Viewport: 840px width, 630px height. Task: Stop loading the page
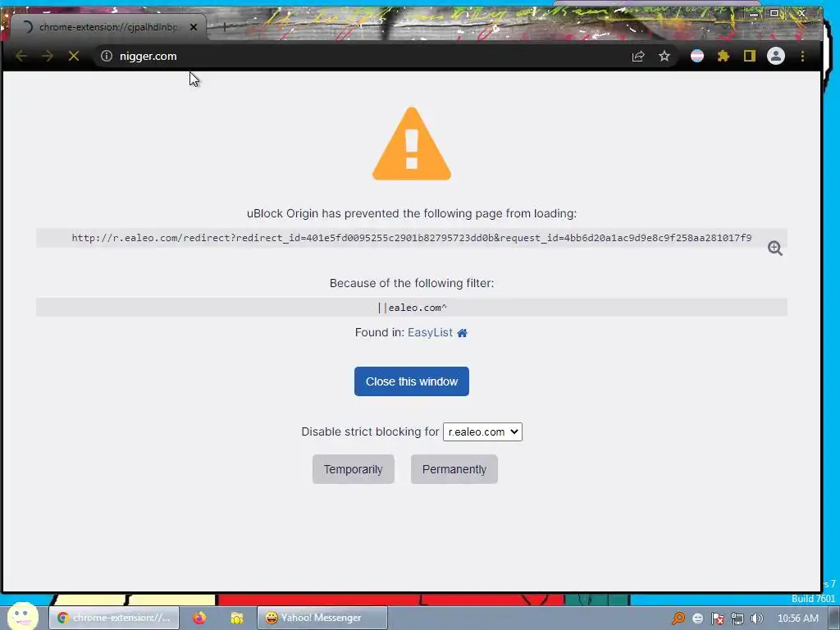coord(74,56)
